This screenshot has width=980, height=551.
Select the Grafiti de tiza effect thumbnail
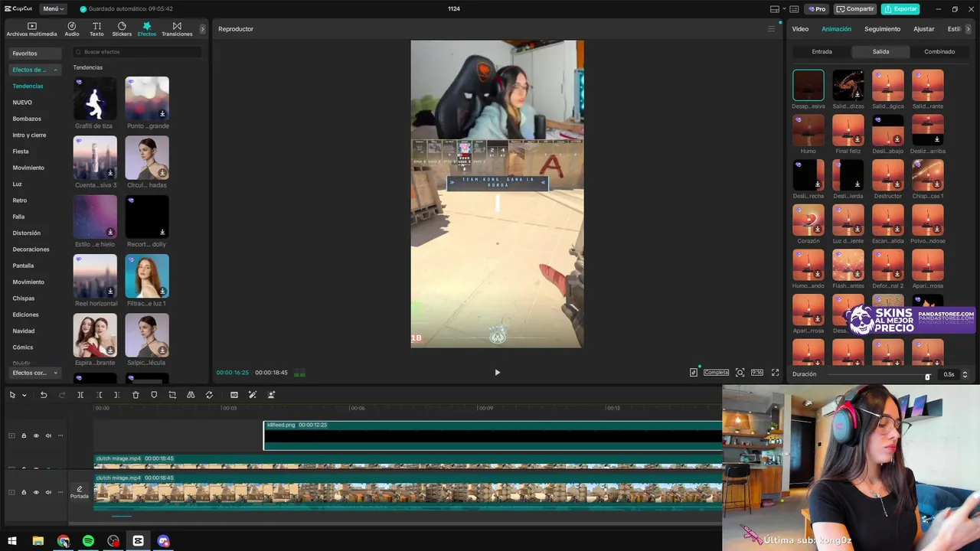click(x=95, y=98)
